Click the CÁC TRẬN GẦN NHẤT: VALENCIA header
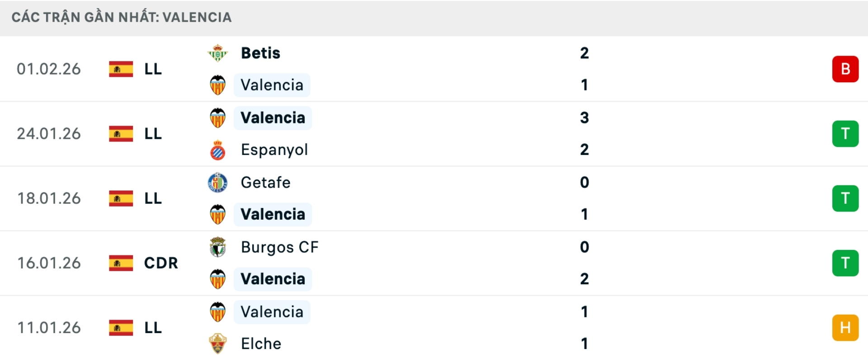Viewport: 868px width, 358px height. tap(123, 17)
